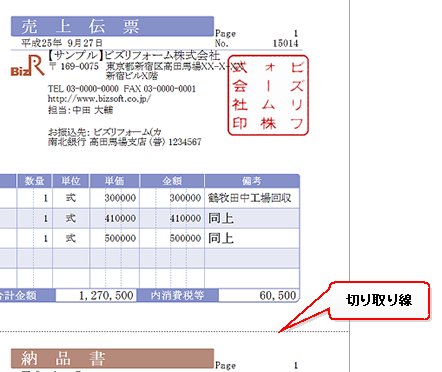This screenshot has width=442, height=372.
Task: Select the 数量 column header
Action: point(34,181)
